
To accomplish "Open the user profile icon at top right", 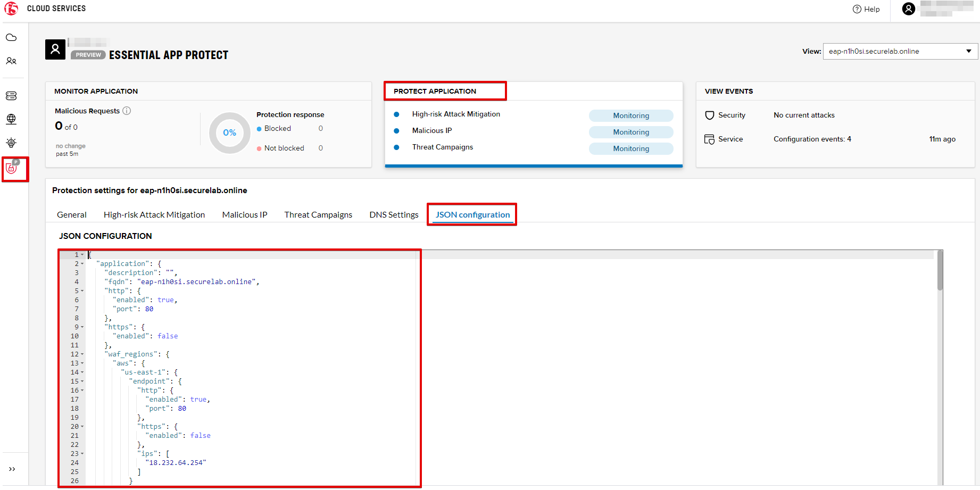I will click(909, 9).
